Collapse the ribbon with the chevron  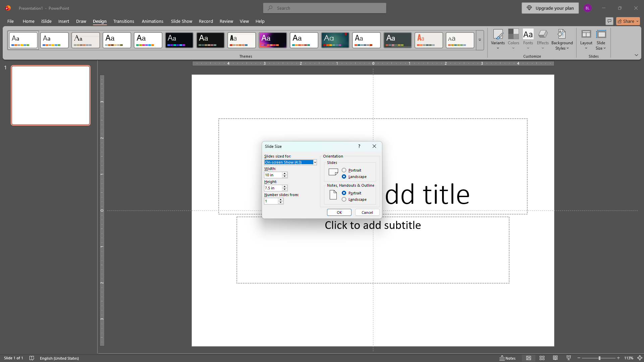636,55
